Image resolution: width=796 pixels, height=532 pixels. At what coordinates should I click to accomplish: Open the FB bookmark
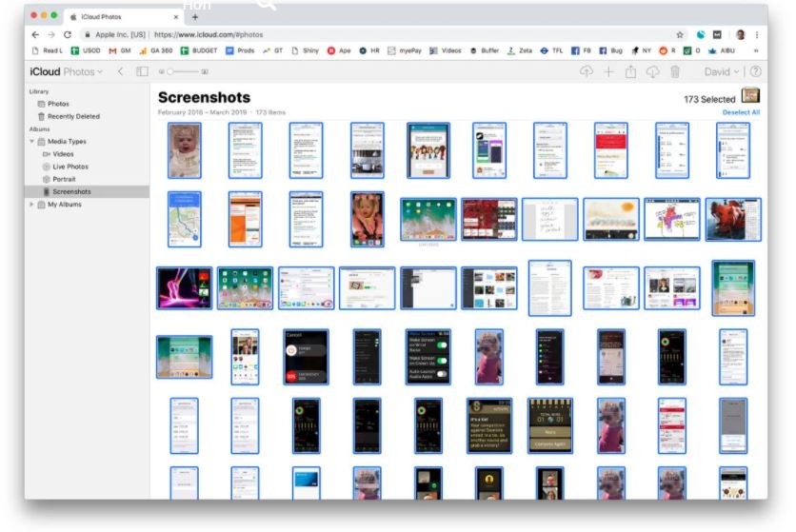pos(581,50)
